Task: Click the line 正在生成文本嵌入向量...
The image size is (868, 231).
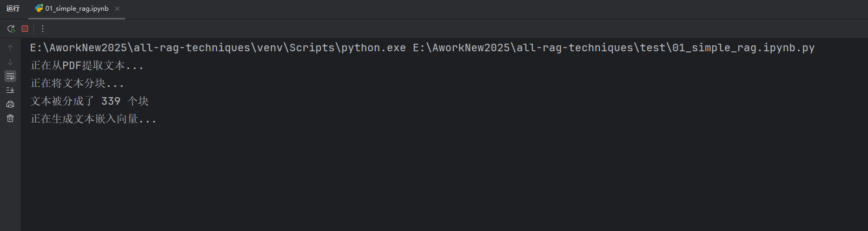Action: (94, 119)
